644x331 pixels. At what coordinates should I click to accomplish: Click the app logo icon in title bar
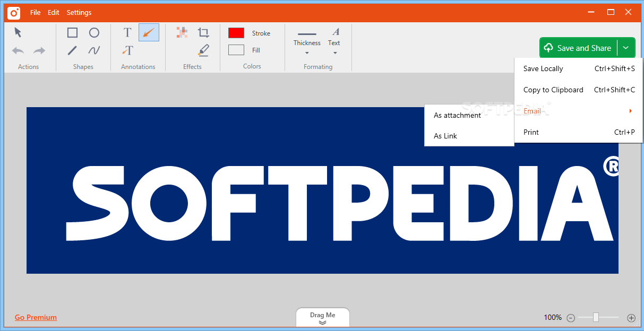[14, 12]
